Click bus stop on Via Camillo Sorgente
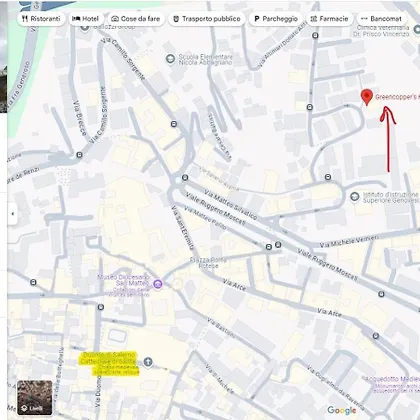420x420 pixels. [174, 124]
